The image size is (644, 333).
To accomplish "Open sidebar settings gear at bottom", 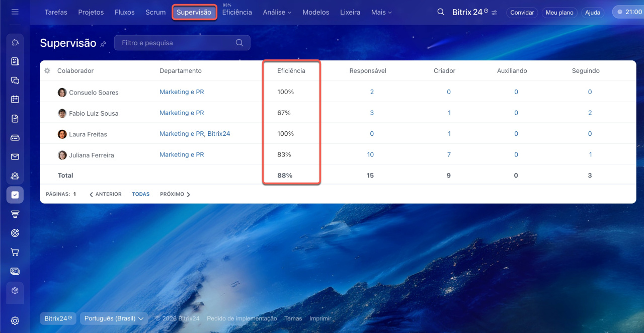I will pyautogui.click(x=15, y=320).
